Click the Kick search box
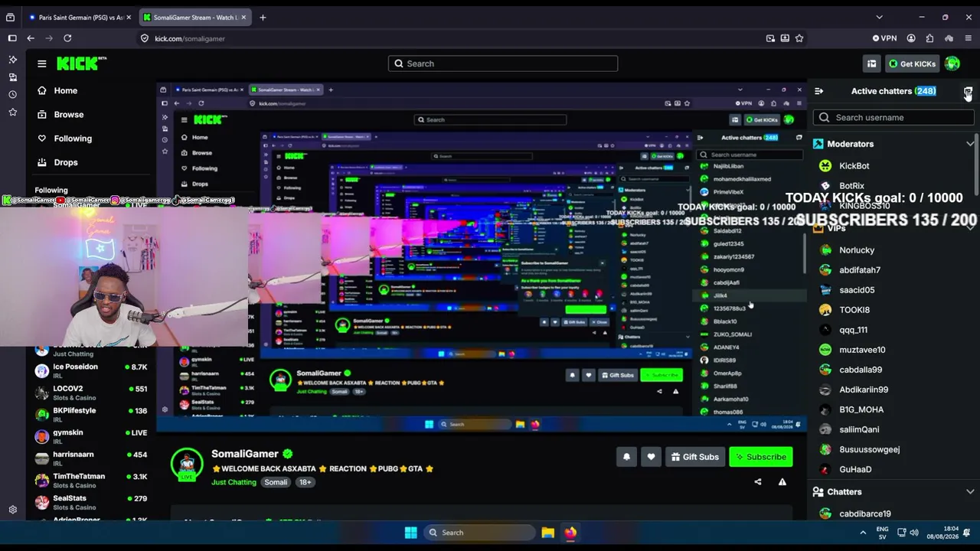This screenshot has width=980, height=551. click(503, 64)
